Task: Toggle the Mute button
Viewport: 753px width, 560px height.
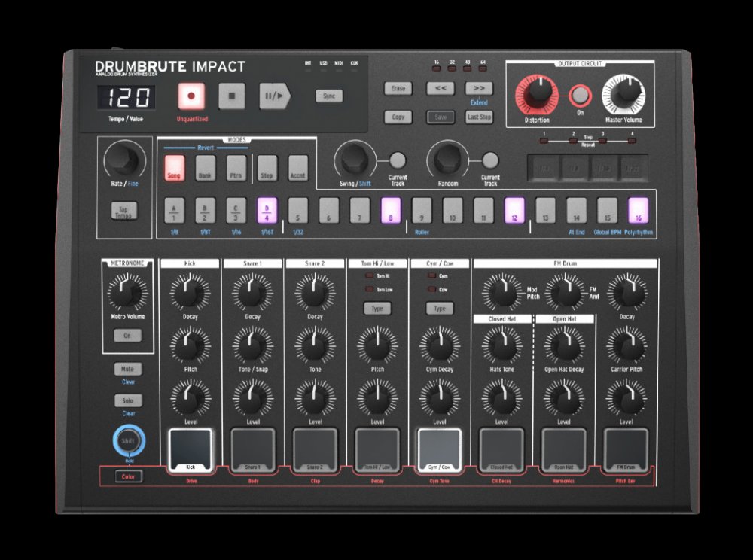Action: pyautogui.click(x=127, y=369)
